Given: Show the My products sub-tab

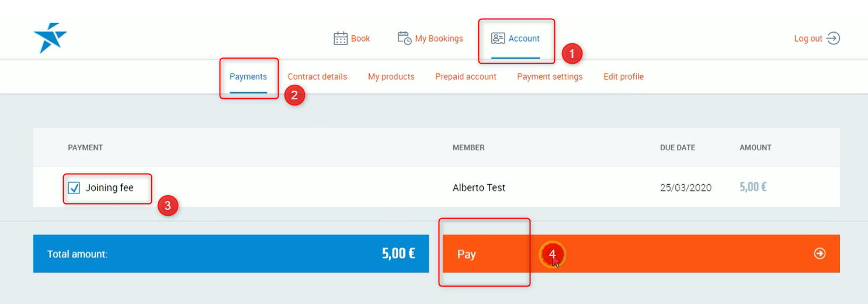Looking at the screenshot, I should click(x=391, y=77).
